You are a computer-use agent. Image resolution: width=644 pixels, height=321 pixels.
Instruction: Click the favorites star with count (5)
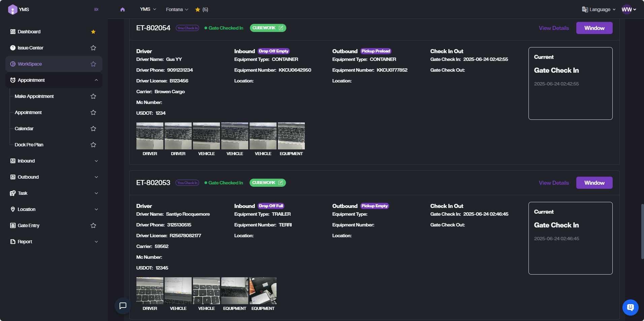point(201,9)
